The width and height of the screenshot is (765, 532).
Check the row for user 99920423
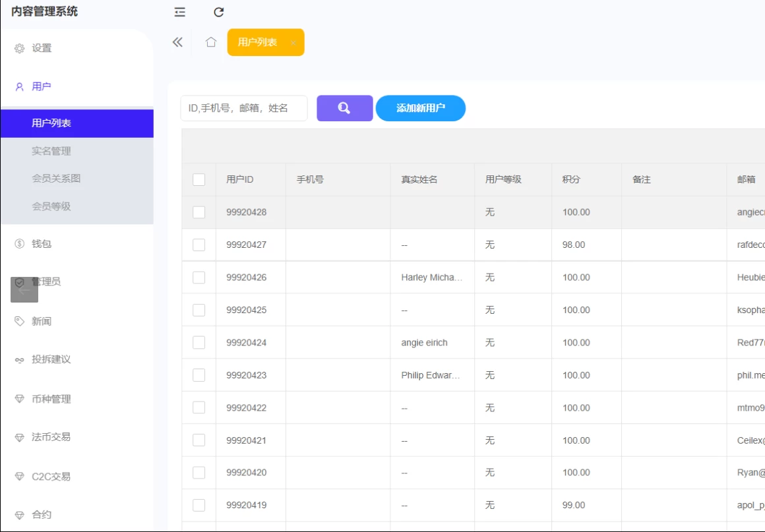pyautogui.click(x=199, y=374)
